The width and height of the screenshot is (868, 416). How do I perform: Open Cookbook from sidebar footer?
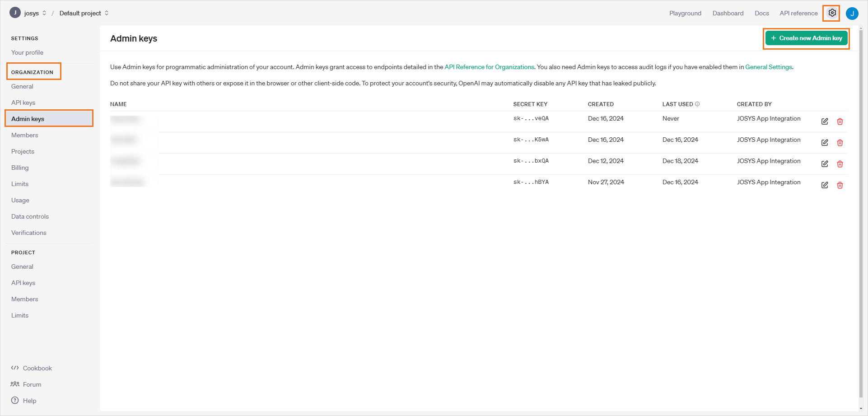[x=32, y=368]
